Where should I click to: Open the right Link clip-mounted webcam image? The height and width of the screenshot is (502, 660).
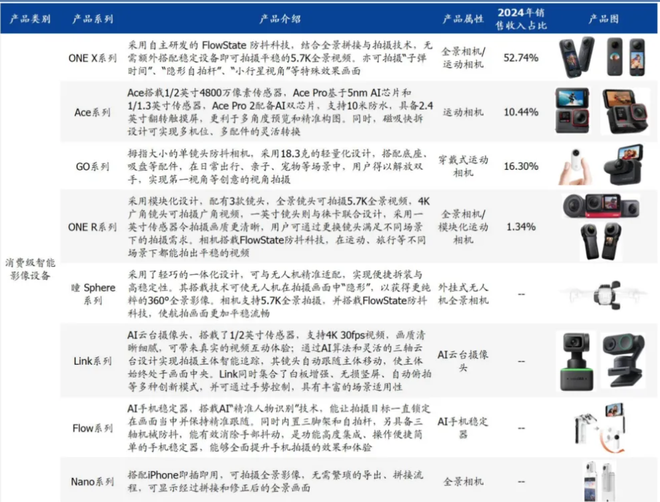tap(624, 361)
